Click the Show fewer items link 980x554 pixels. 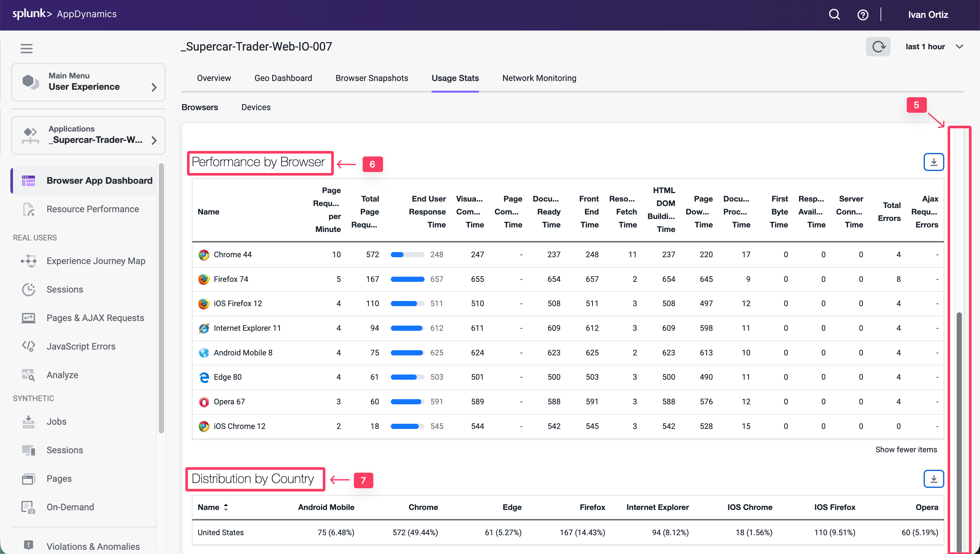click(x=906, y=449)
